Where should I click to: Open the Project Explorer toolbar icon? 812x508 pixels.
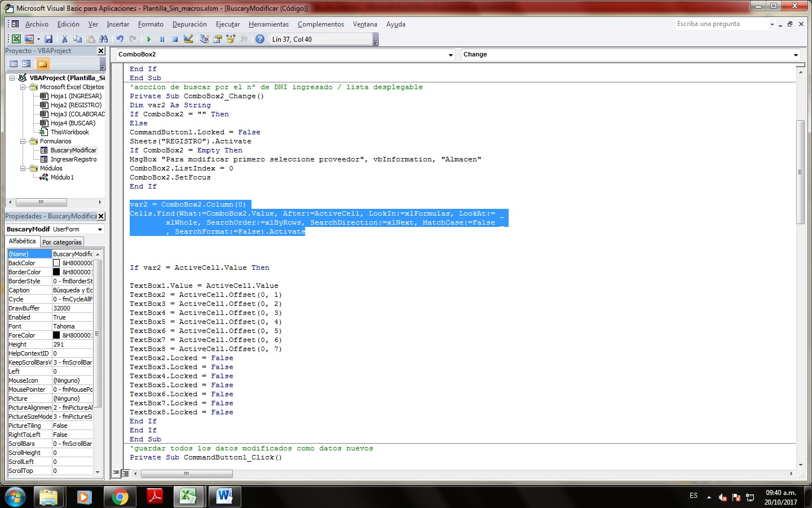click(204, 39)
